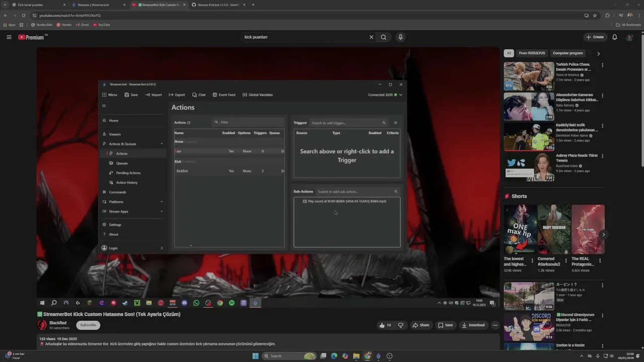644x362 pixels.
Task: Focus the Windows taskbar search box
Action: tap(290, 356)
